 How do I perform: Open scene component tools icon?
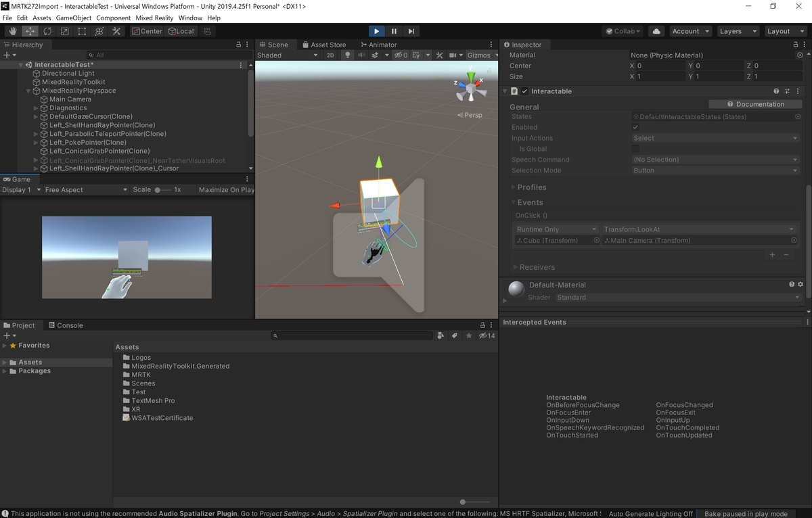click(439, 55)
